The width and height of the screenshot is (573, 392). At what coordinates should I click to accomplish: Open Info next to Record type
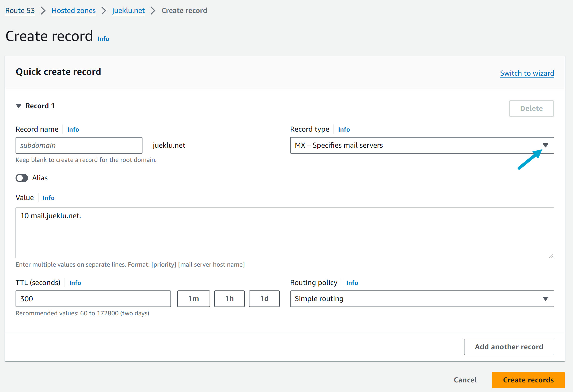[x=344, y=130]
